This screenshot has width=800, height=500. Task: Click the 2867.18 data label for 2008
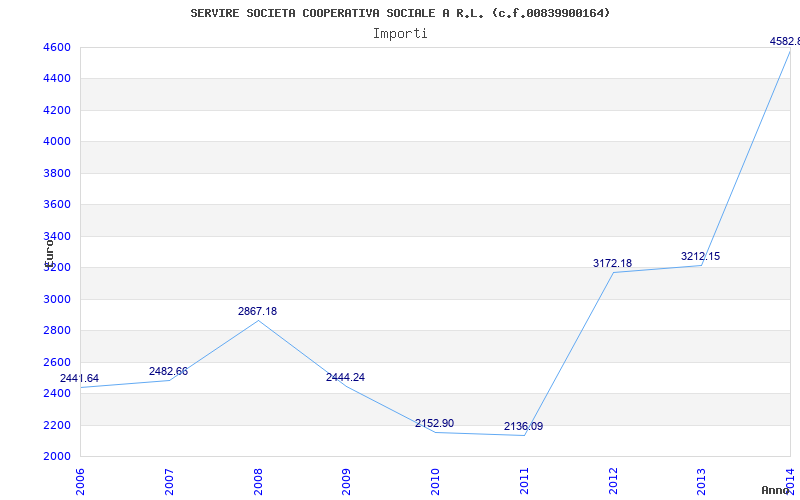257,311
